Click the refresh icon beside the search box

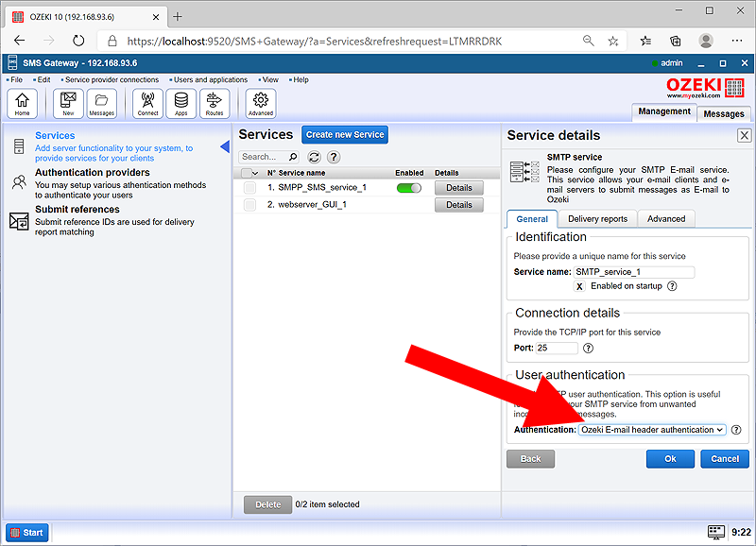[x=314, y=157]
